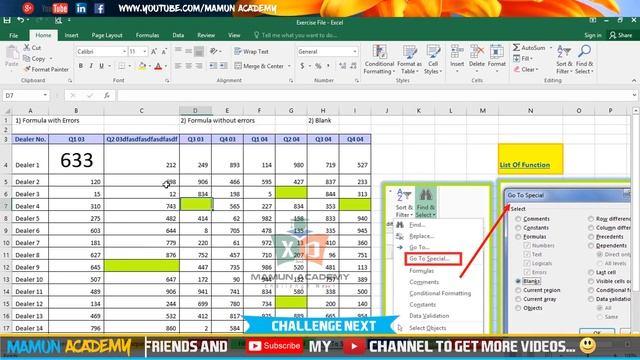640x360 pixels.
Task: Click the Clear eraser icon
Action: (517, 69)
